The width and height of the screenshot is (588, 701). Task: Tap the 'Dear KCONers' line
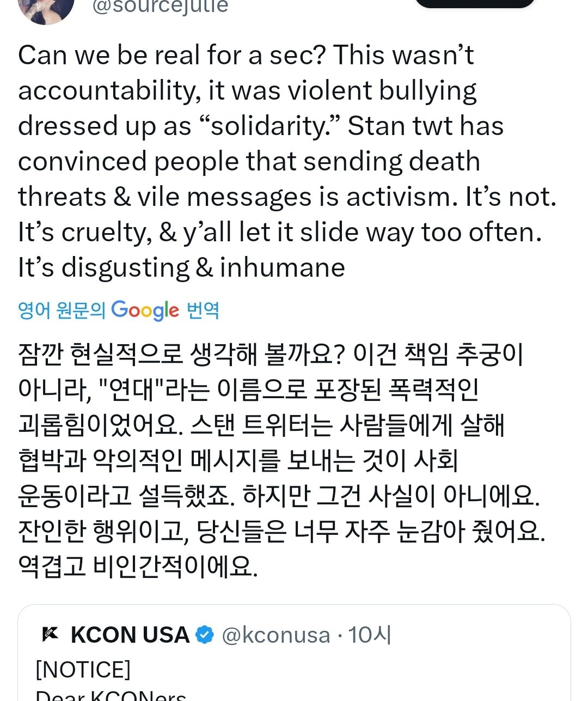tap(111, 695)
